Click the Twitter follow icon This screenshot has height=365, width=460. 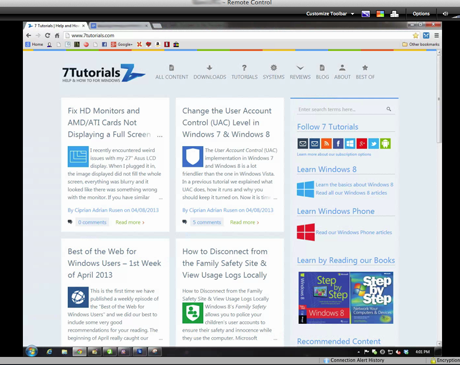(373, 144)
